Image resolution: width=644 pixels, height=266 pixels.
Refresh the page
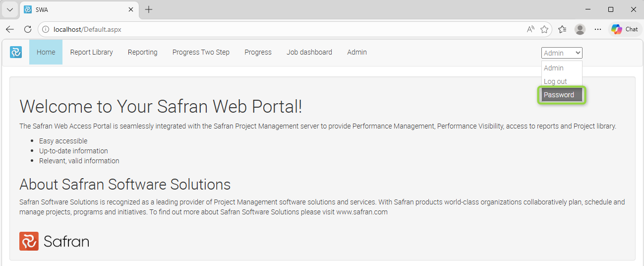[28, 29]
